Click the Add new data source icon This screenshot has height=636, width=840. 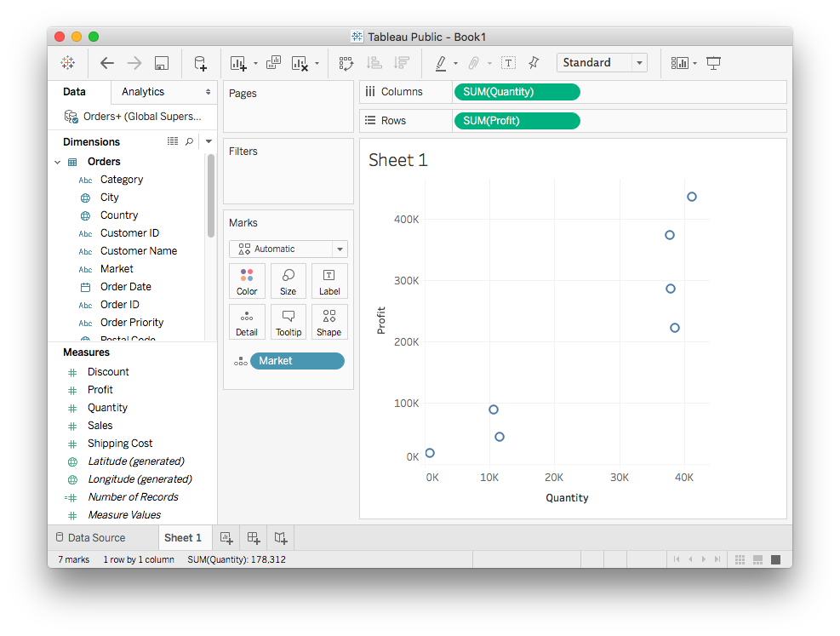pos(200,63)
